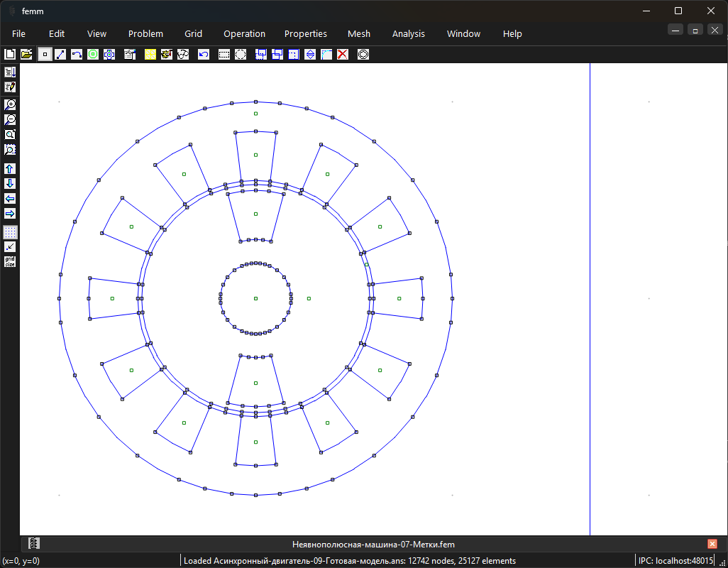The image size is (728, 568).
Task: Click the zoom in magnifier
Action: [10, 104]
